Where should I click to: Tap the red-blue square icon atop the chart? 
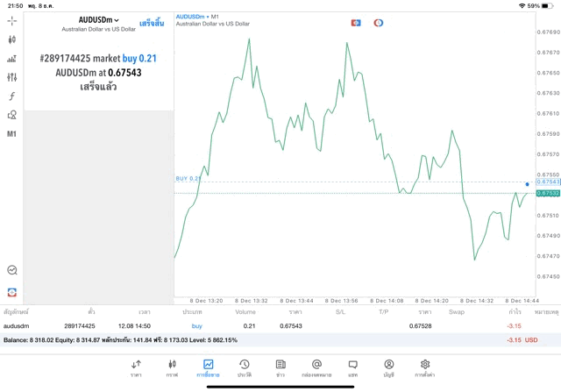tap(356, 23)
